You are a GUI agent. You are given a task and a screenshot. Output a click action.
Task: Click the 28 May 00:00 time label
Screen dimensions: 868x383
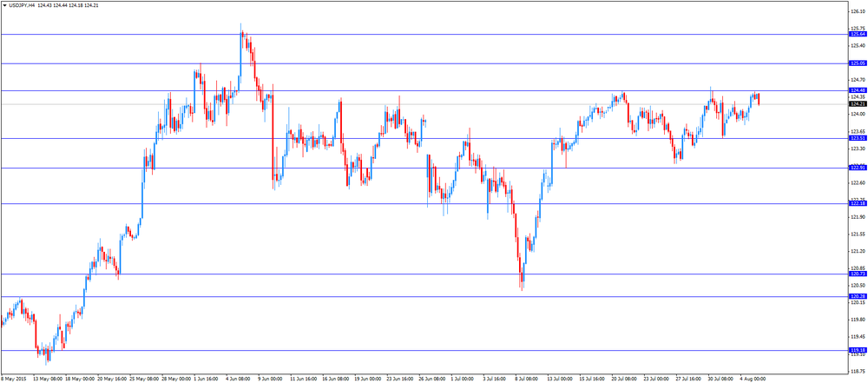pos(176,380)
